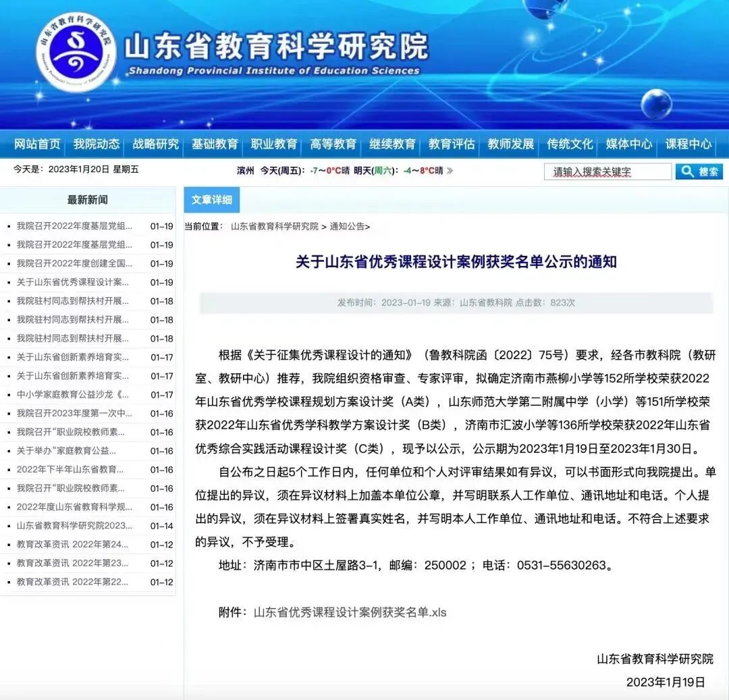Open 高等教育 navigation item
The height and width of the screenshot is (700, 729).
click(x=333, y=144)
